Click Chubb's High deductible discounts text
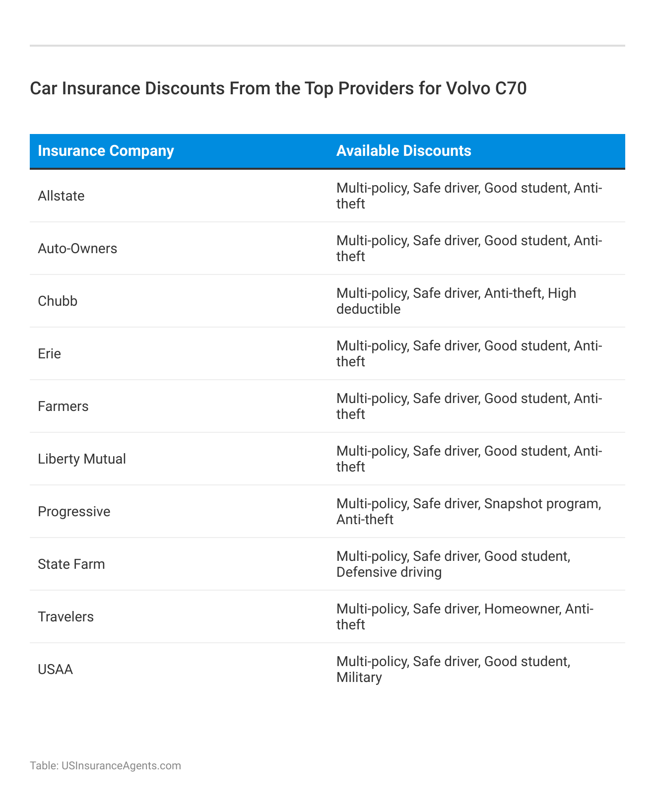655x812 pixels. point(456,301)
